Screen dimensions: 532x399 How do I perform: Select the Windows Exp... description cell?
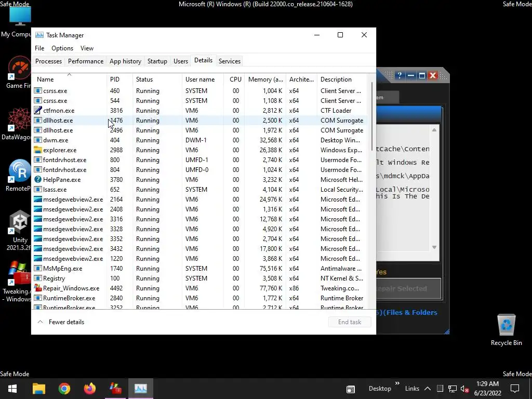click(x=341, y=150)
